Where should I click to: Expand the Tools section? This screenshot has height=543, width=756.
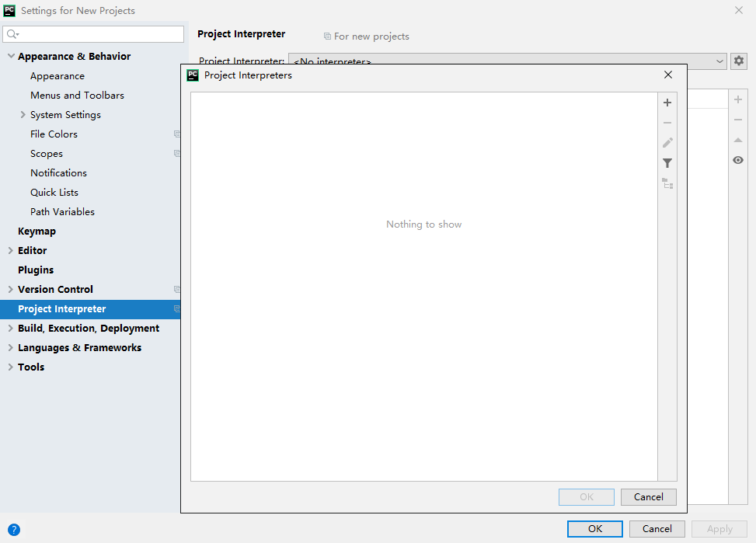11,367
